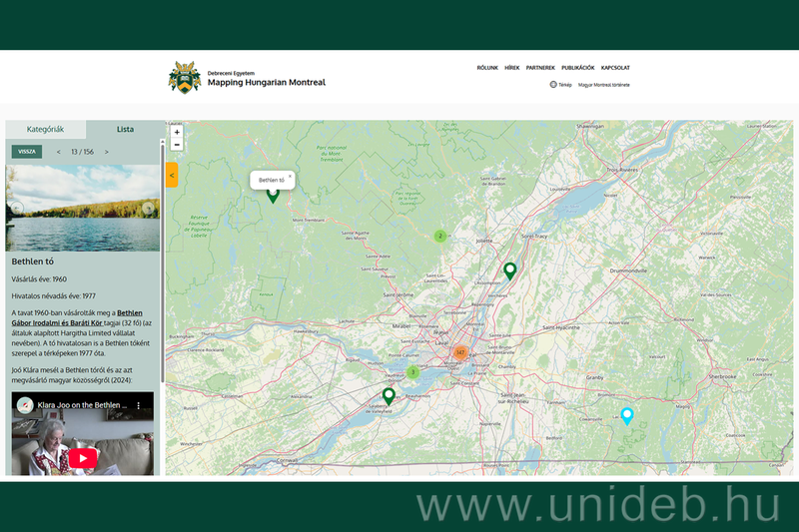Open the PUBLIKÁCIÓK menu item

click(577, 68)
